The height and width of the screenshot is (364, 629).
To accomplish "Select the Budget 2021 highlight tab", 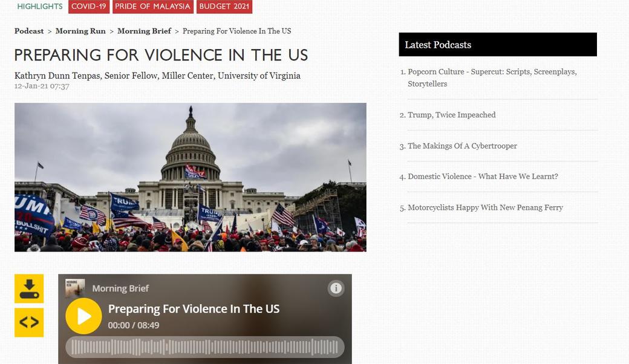I will coord(224,7).
